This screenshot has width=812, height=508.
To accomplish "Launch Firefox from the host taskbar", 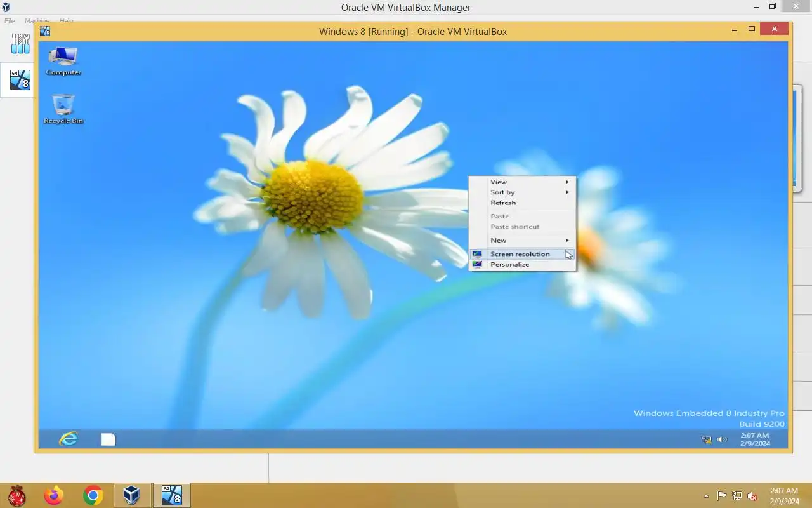I will (x=54, y=495).
